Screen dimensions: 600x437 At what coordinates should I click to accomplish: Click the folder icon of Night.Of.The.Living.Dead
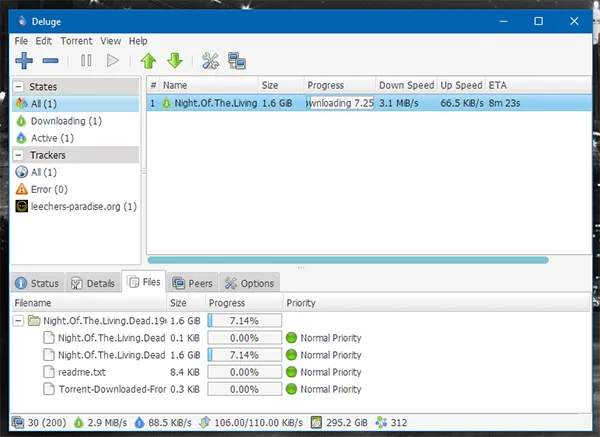tap(34, 320)
